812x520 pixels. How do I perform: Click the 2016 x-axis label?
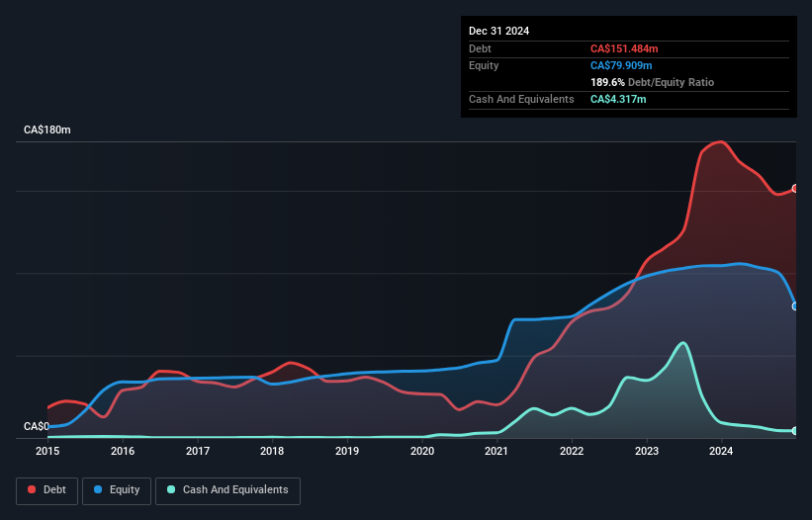pos(123,451)
